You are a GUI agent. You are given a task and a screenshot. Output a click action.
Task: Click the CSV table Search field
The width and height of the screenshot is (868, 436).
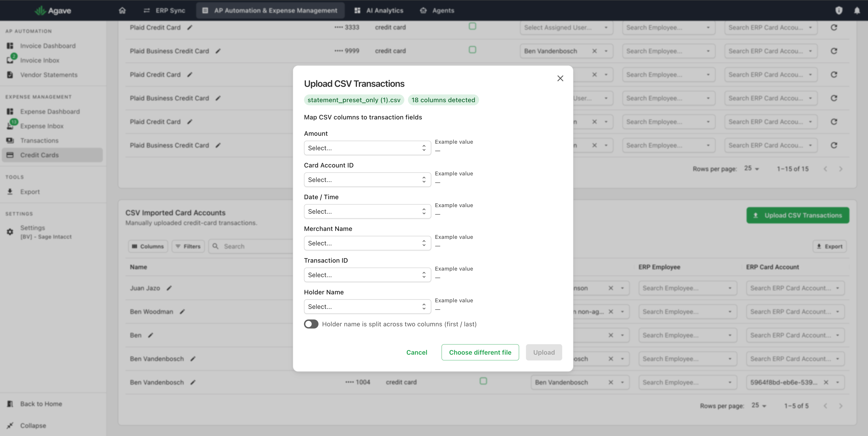tap(251, 247)
